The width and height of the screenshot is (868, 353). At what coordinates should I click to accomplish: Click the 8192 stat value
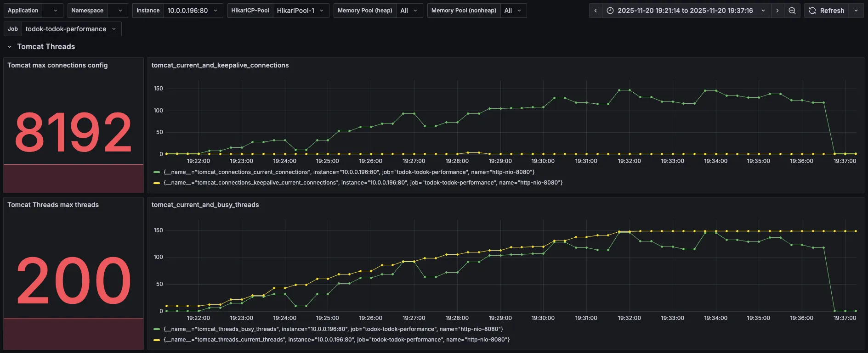[x=74, y=133]
